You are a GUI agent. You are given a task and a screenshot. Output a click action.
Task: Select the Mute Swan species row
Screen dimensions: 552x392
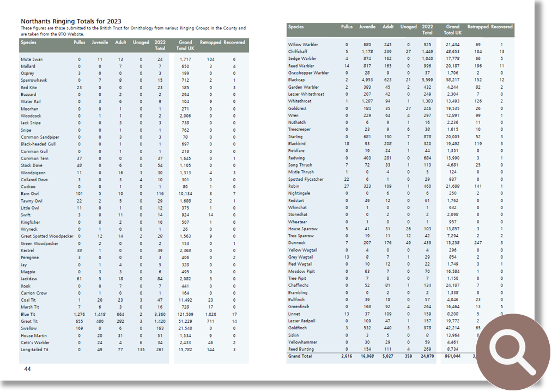(32, 59)
